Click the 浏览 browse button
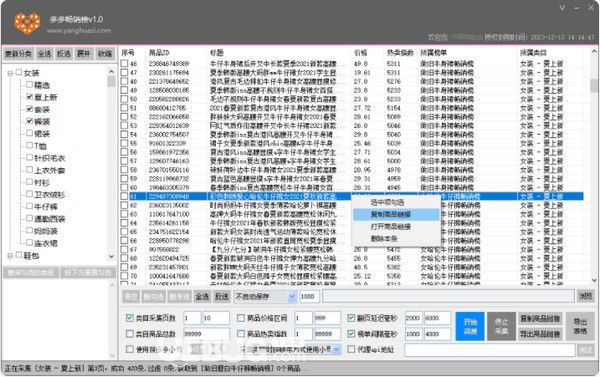600x377 pixels. coord(585,296)
